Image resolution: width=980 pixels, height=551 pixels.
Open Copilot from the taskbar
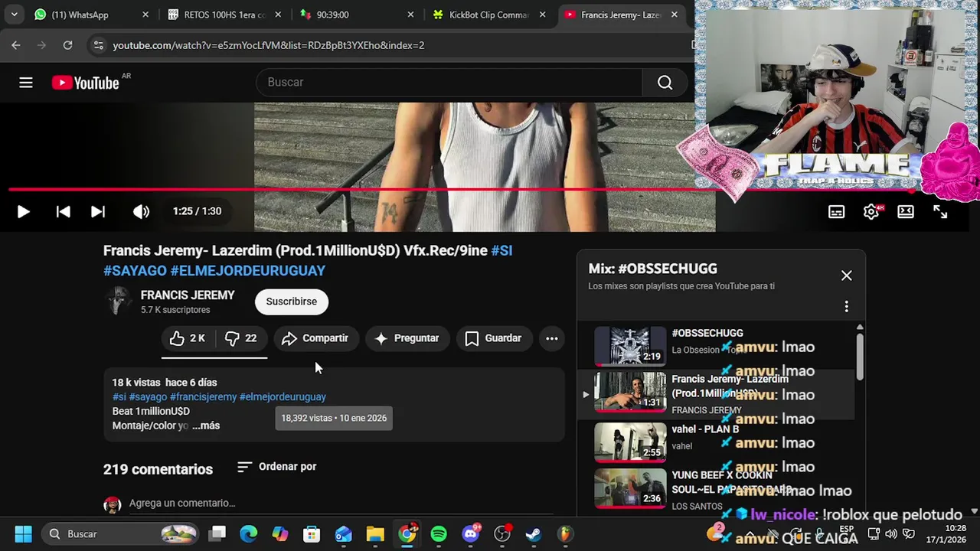280,534
